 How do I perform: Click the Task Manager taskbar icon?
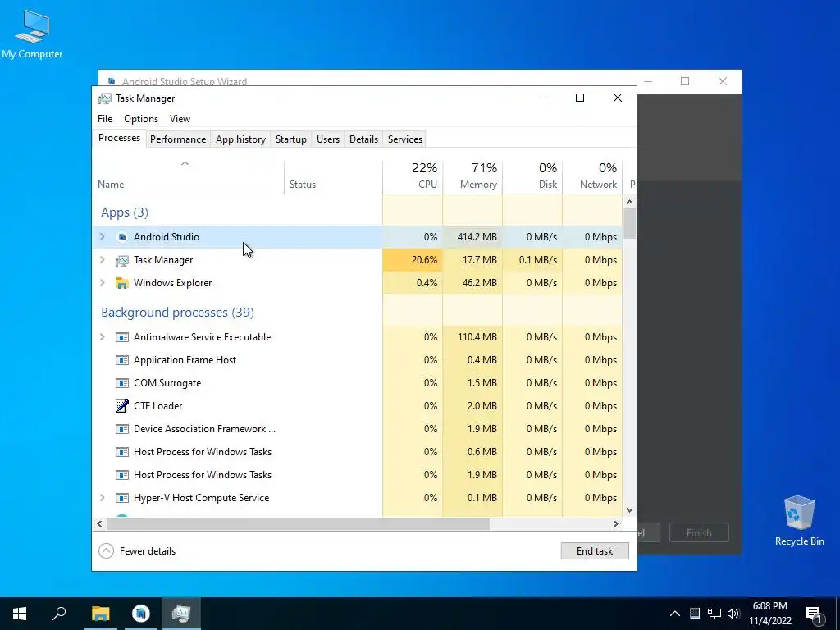181,614
